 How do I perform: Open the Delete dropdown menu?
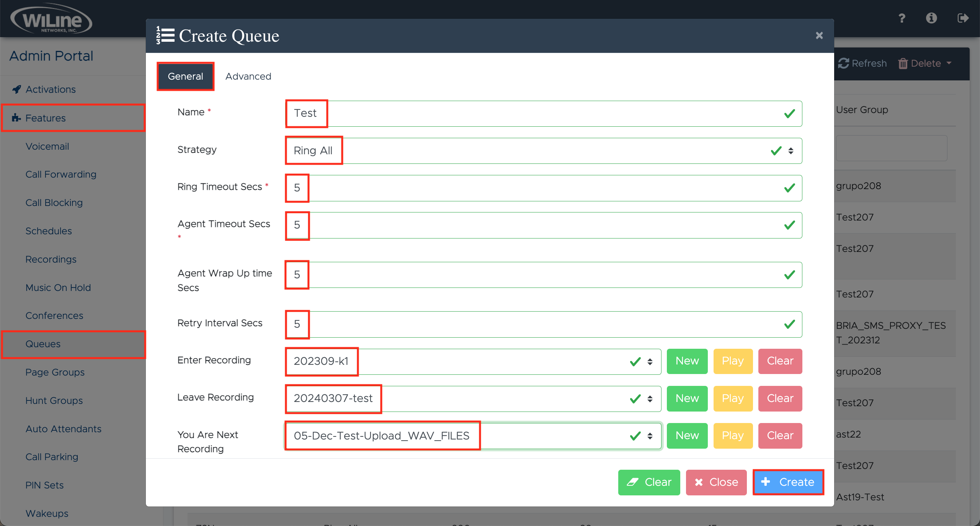925,63
